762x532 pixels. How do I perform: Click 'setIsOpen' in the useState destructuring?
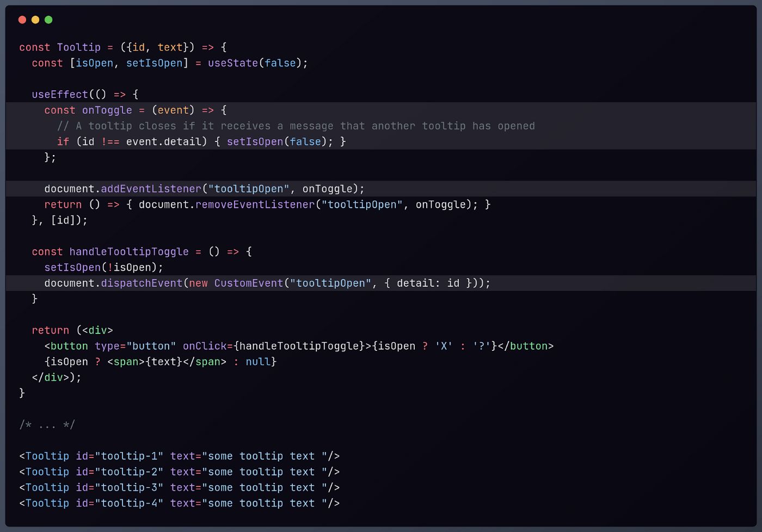tap(155, 63)
